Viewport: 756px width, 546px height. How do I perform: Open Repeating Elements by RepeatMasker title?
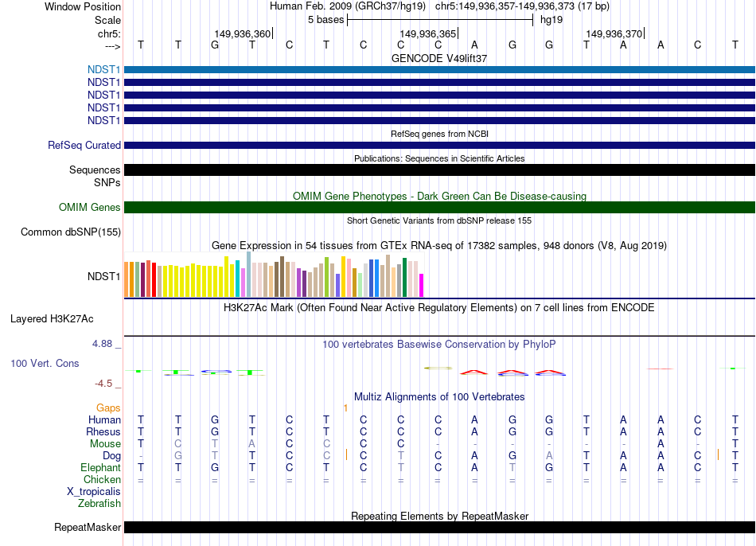(440, 516)
